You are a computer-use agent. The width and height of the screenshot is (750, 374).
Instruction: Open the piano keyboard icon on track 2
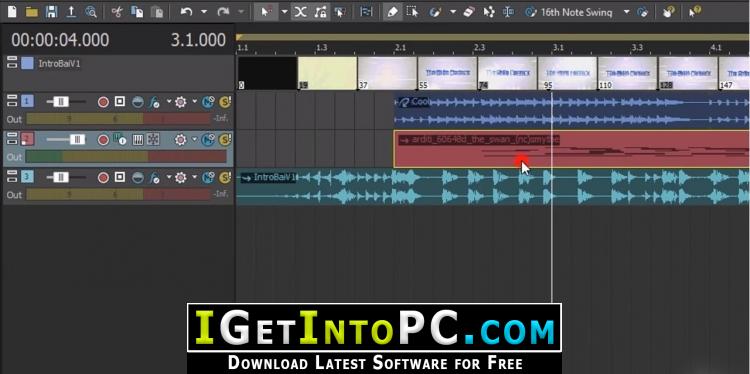138,140
